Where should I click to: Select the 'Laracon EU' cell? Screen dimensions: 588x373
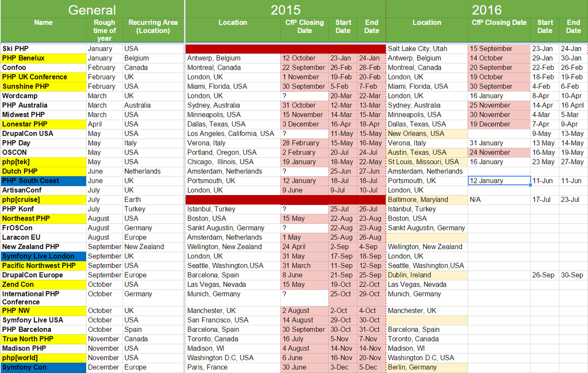coord(44,237)
